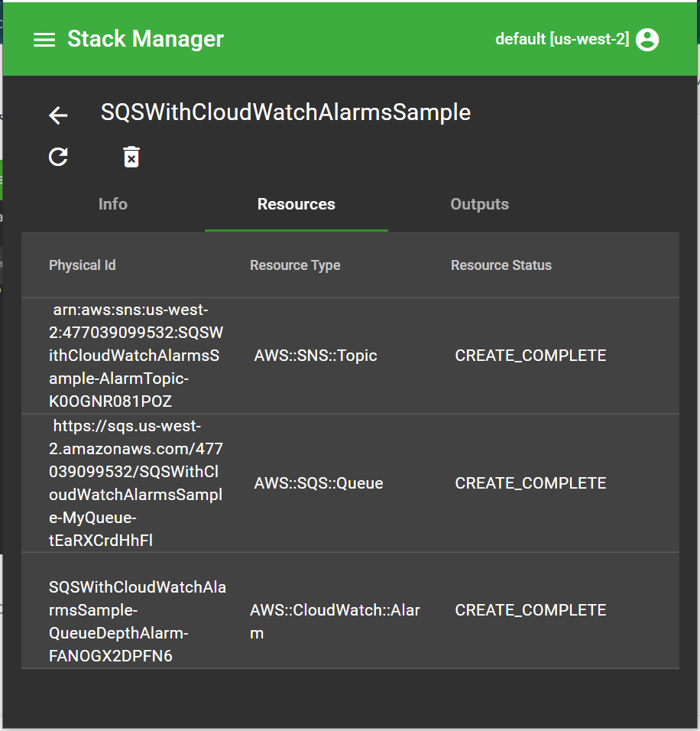Click the AWS::SQS::Queue resource type
Image resolution: width=700 pixels, height=731 pixels.
319,483
